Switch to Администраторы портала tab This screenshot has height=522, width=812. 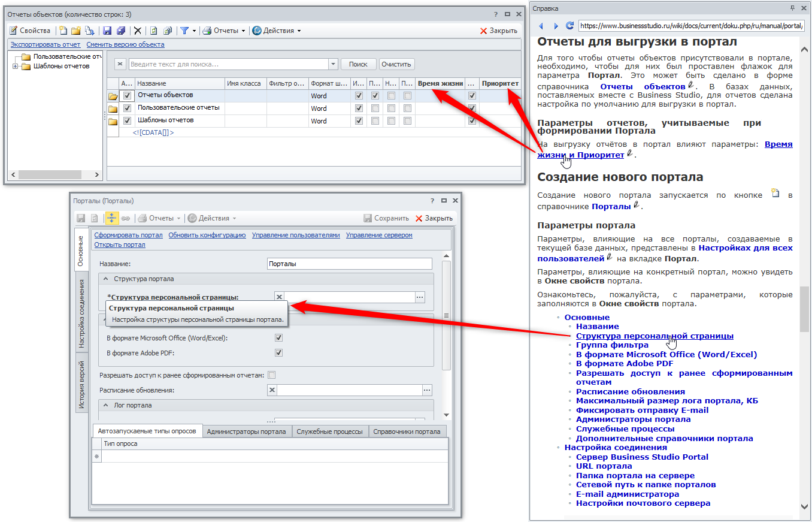(247, 432)
